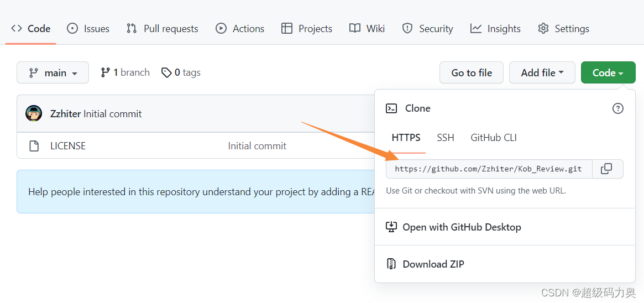Switch to the Projects tab
Screen dimensions: 644x303
pyautogui.click(x=307, y=29)
